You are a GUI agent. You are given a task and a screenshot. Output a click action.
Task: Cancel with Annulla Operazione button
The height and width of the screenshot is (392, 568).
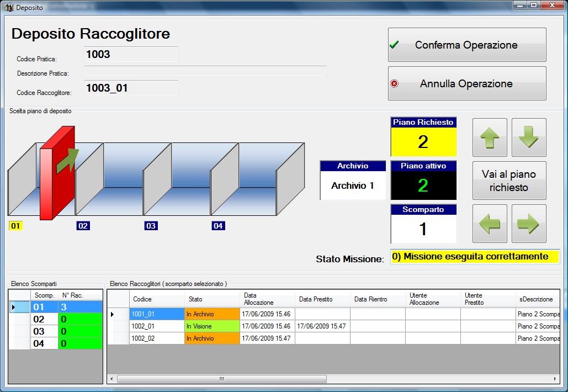(x=467, y=83)
